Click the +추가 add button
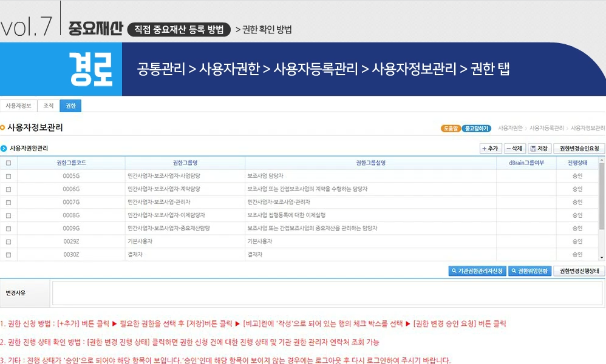Image resolution: width=606 pixels, height=364 pixels. 491,148
